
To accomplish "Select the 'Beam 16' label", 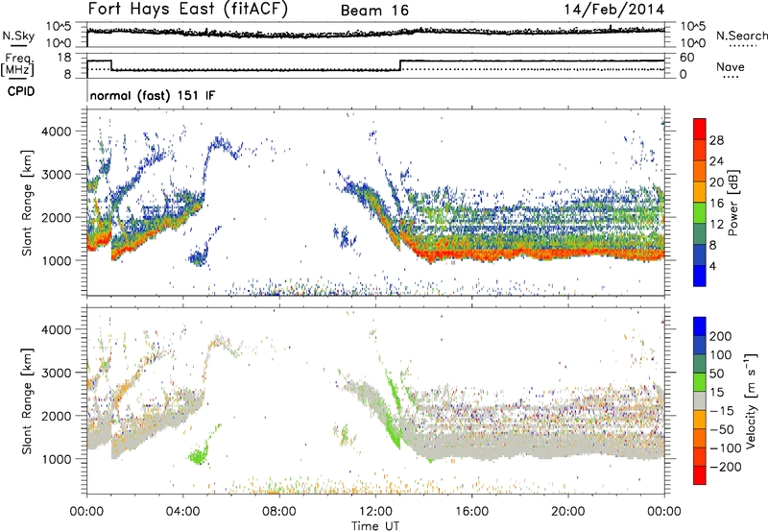I will [374, 11].
